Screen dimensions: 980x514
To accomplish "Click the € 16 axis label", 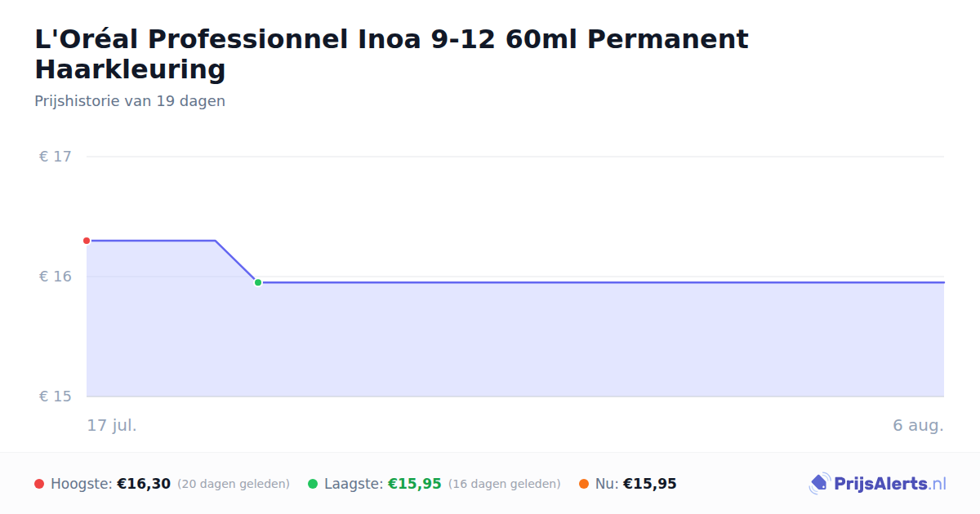I will point(55,277).
